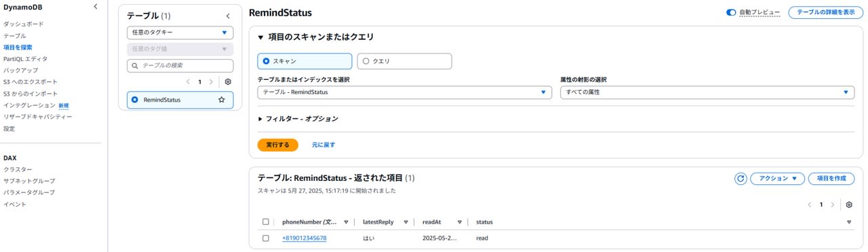This screenshot has height=252, width=868.
Task: Sort by status column arrow
Action: pos(849,222)
